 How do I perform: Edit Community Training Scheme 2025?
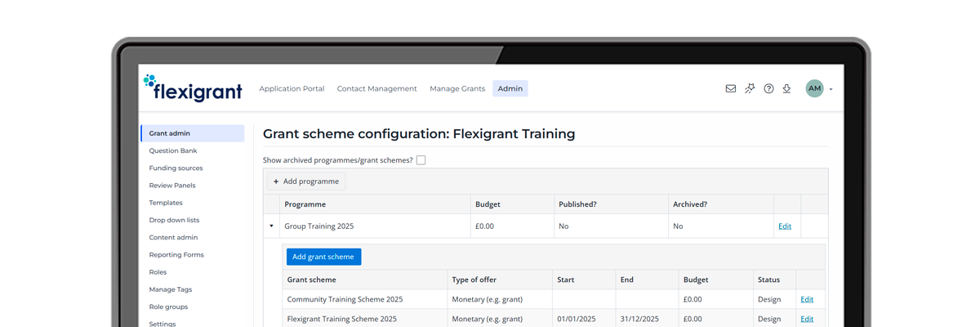(x=807, y=299)
